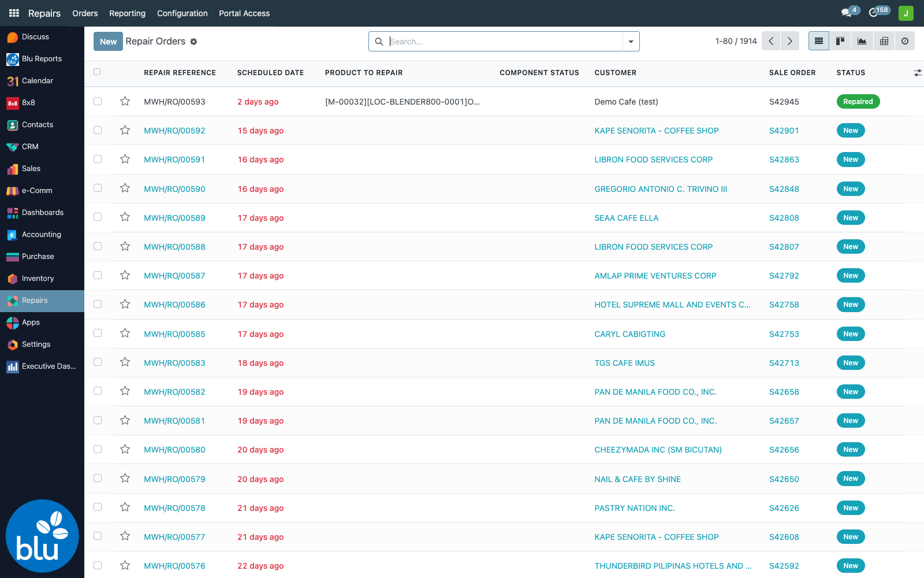Open the apps grid menu icon

(14, 13)
